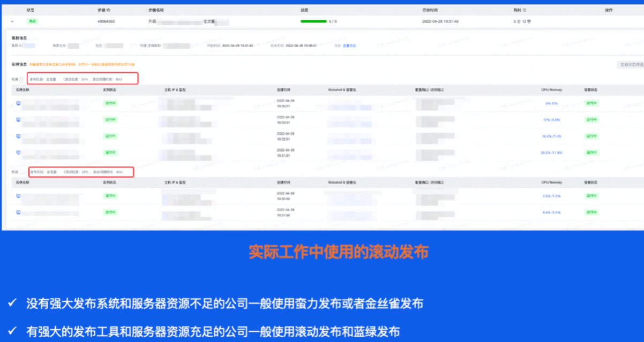644x342 pixels.
Task: Open the 0%/0% CPU/Memory link
Action: [552, 103]
